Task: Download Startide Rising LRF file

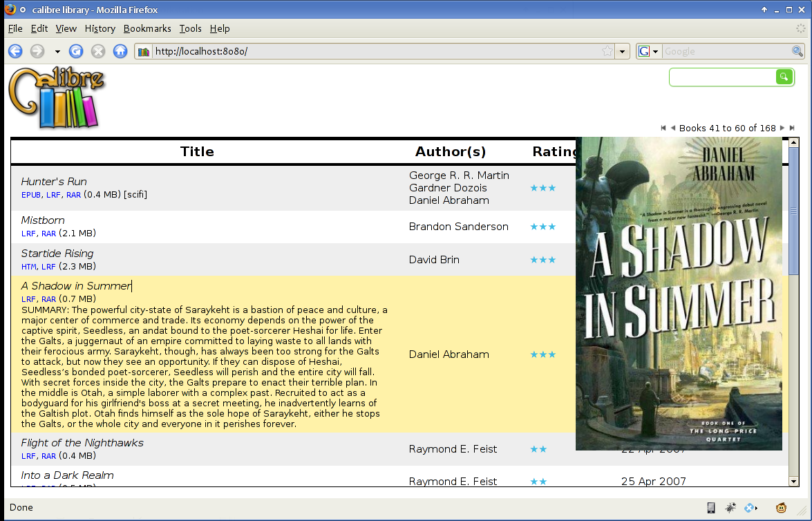Action: pyautogui.click(x=48, y=267)
